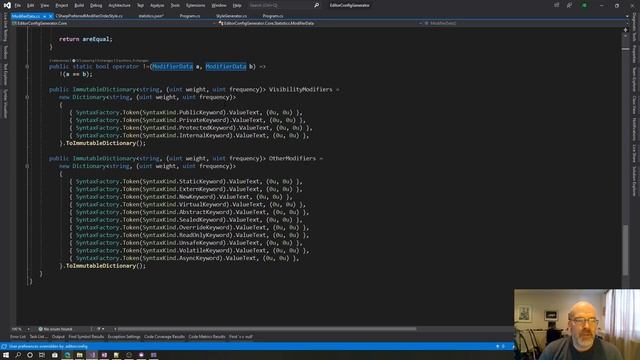Click the Live Share icon
The image size is (640, 360).
556,5
